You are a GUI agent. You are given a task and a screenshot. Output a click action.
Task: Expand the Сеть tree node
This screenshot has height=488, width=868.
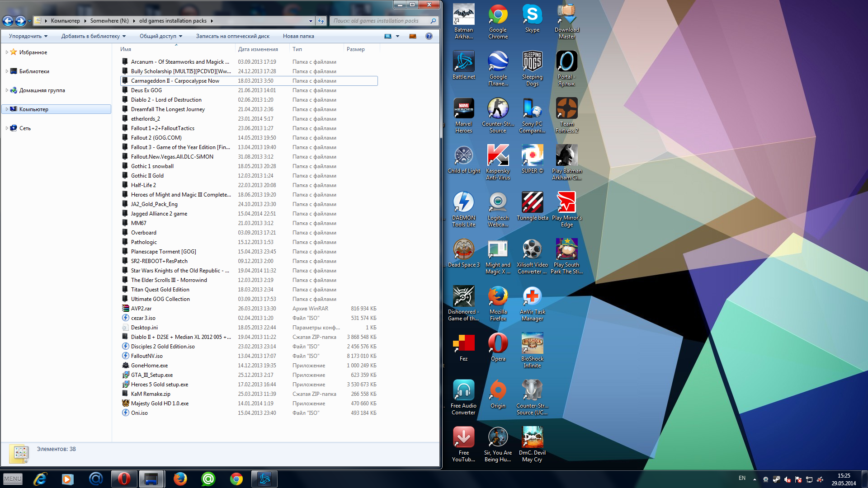pyautogui.click(x=7, y=128)
